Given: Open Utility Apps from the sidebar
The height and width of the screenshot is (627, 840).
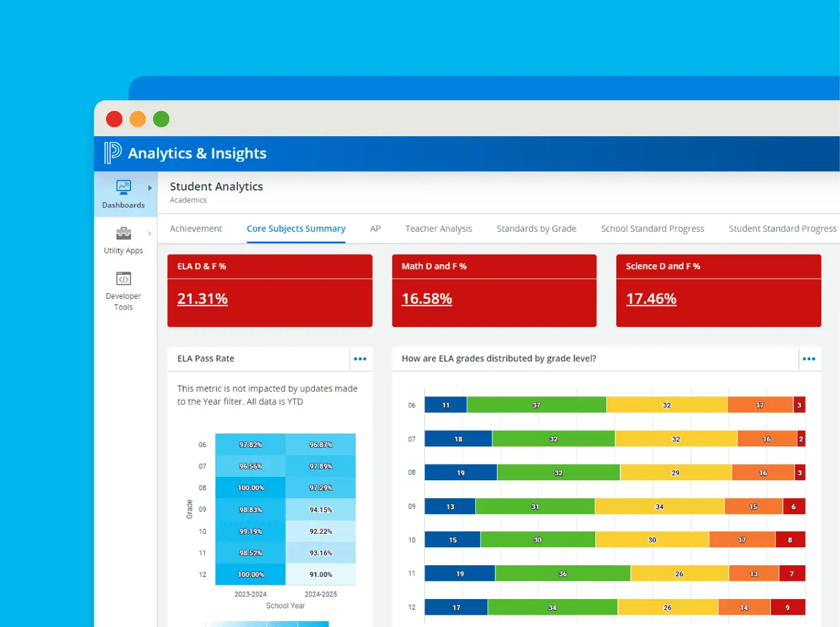Looking at the screenshot, I should [x=123, y=239].
